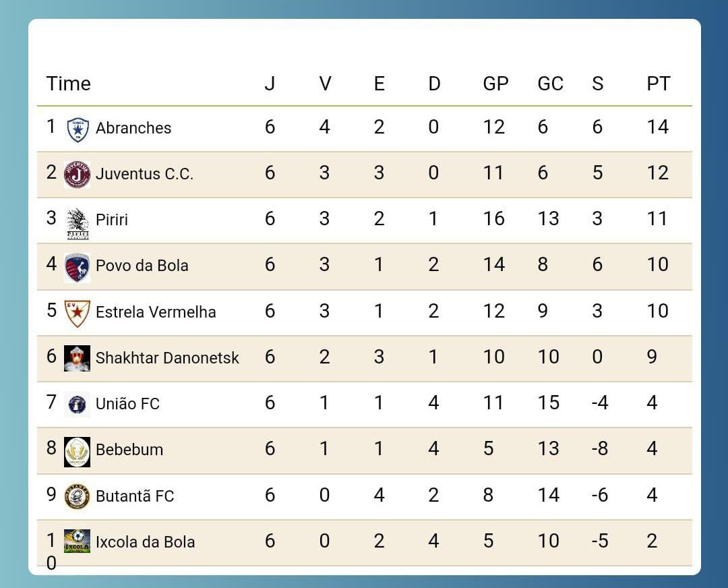Screen dimensions: 728x588
Task: Select the Ixcola da Bola logo
Action: (77, 541)
